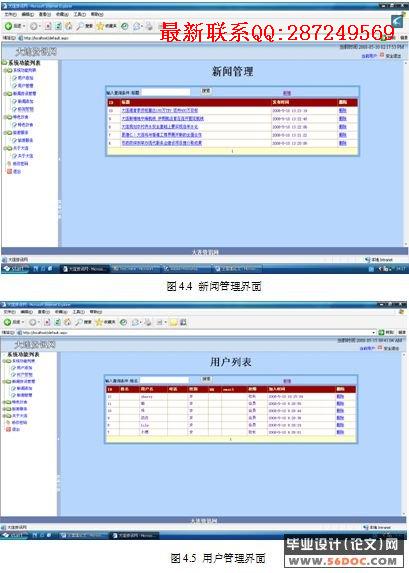The image size is (409, 573).
Task: Click the Stop icon in the 用户列表 browser toolbar
Action: [47, 322]
